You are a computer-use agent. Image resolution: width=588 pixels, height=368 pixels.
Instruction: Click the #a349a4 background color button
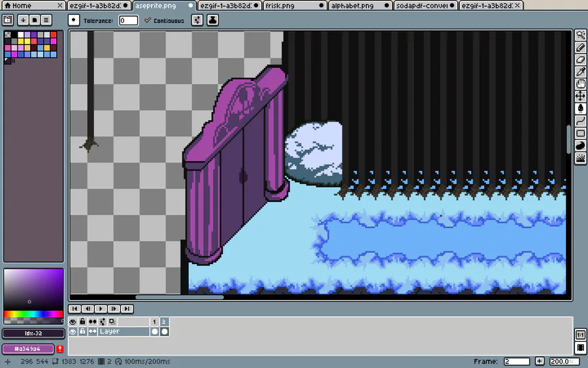coord(29,349)
